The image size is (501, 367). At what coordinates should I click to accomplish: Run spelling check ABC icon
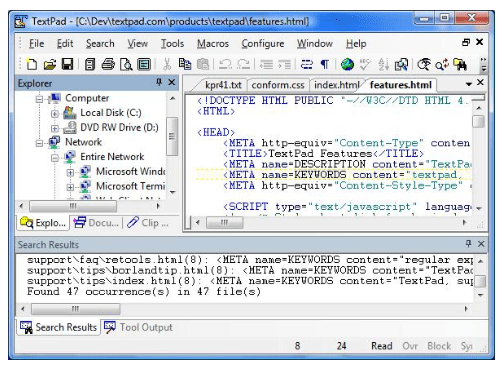(365, 64)
